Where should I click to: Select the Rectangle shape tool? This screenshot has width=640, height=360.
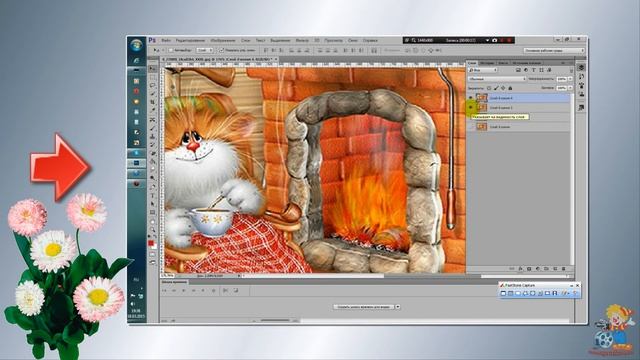(x=153, y=212)
